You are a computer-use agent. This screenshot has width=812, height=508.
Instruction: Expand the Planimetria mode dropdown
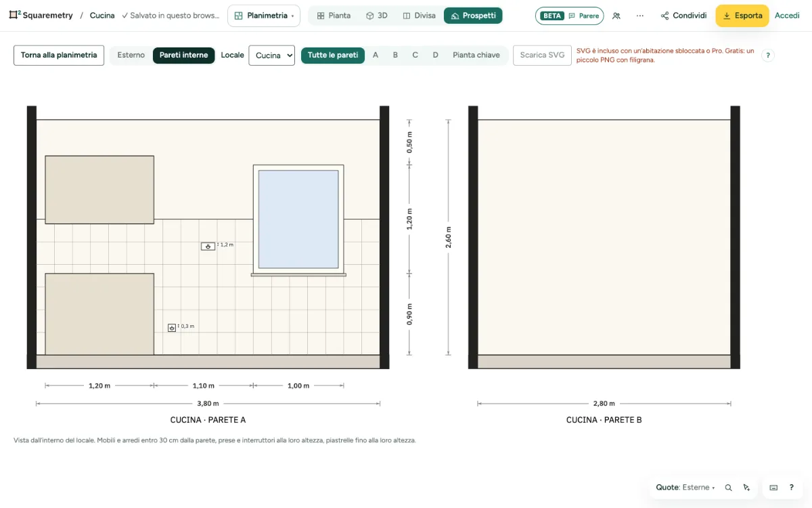pyautogui.click(x=264, y=16)
